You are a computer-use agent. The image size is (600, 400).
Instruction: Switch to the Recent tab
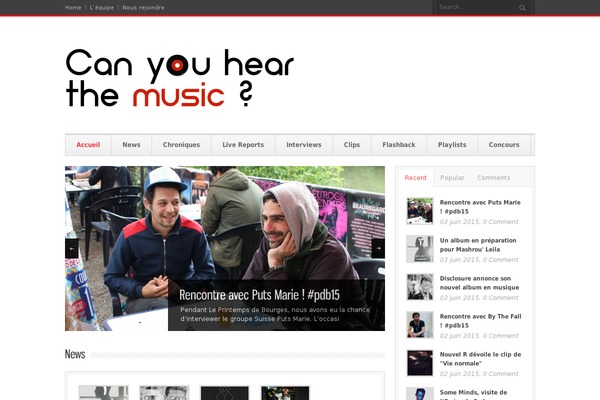click(415, 178)
